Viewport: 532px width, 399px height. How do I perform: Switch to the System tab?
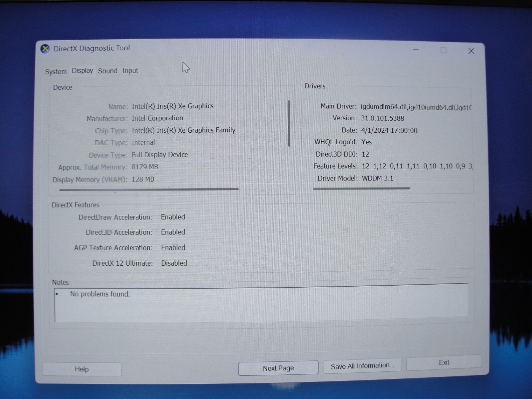[56, 71]
